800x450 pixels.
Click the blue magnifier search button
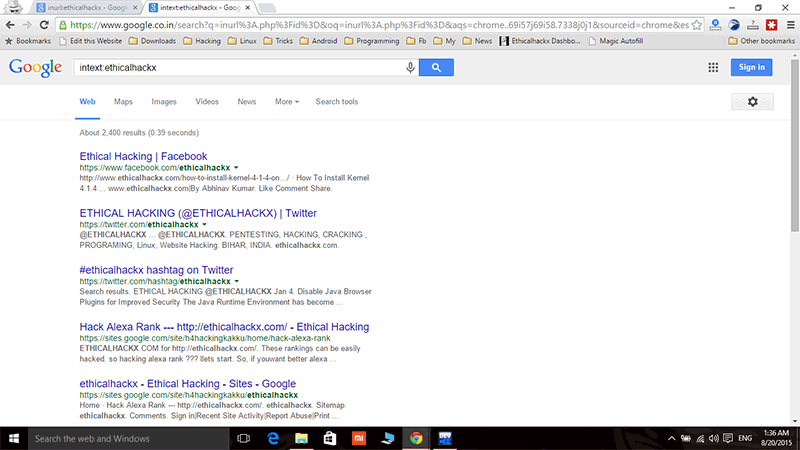(x=436, y=67)
